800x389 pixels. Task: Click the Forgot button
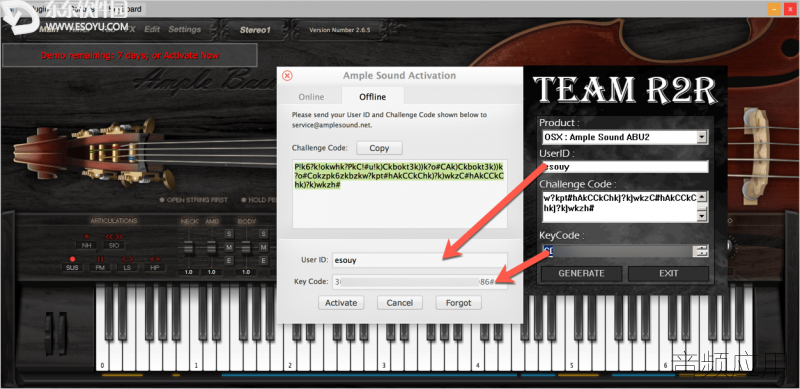(x=459, y=303)
